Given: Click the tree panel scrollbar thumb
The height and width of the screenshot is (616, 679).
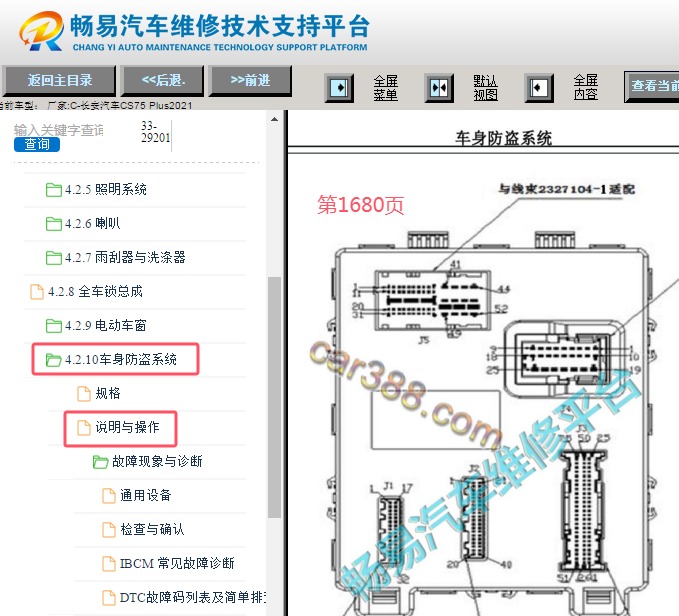Looking at the screenshot, I should pyautogui.click(x=275, y=397).
